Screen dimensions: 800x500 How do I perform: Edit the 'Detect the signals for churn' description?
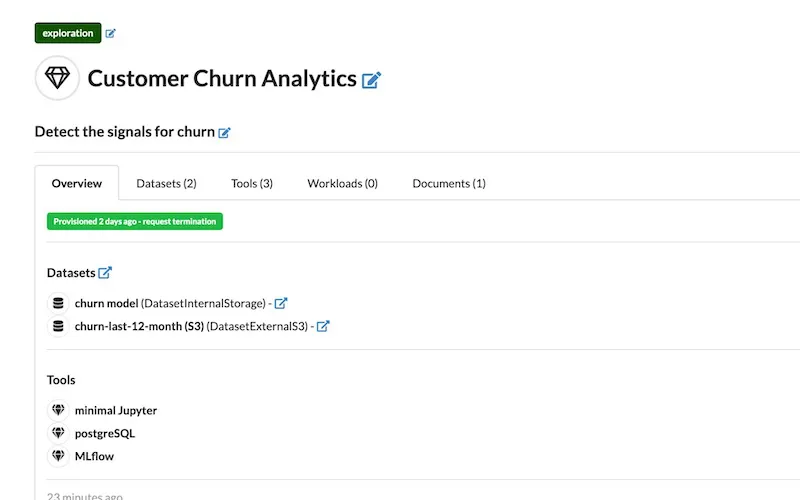225,132
